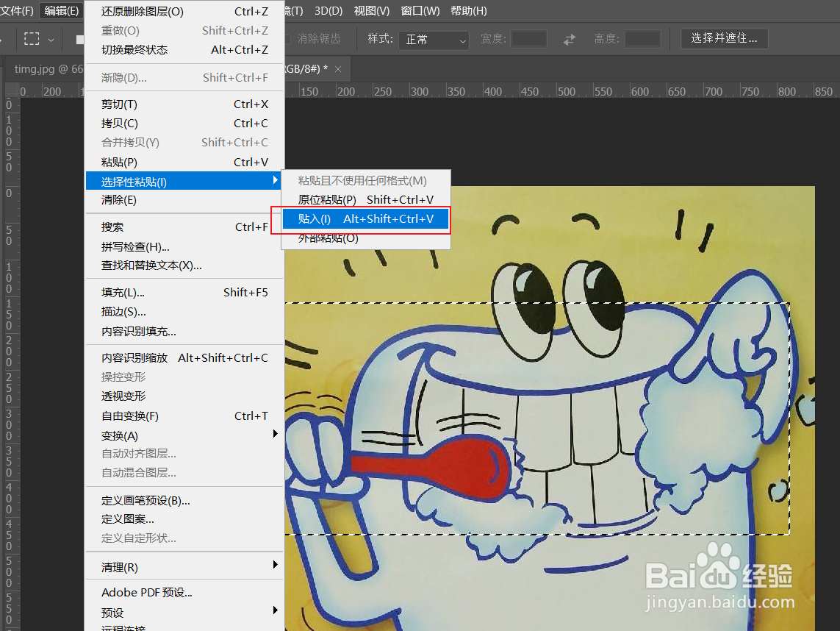Choose 自由变换(F) command
The image size is (840, 631).
point(184,416)
